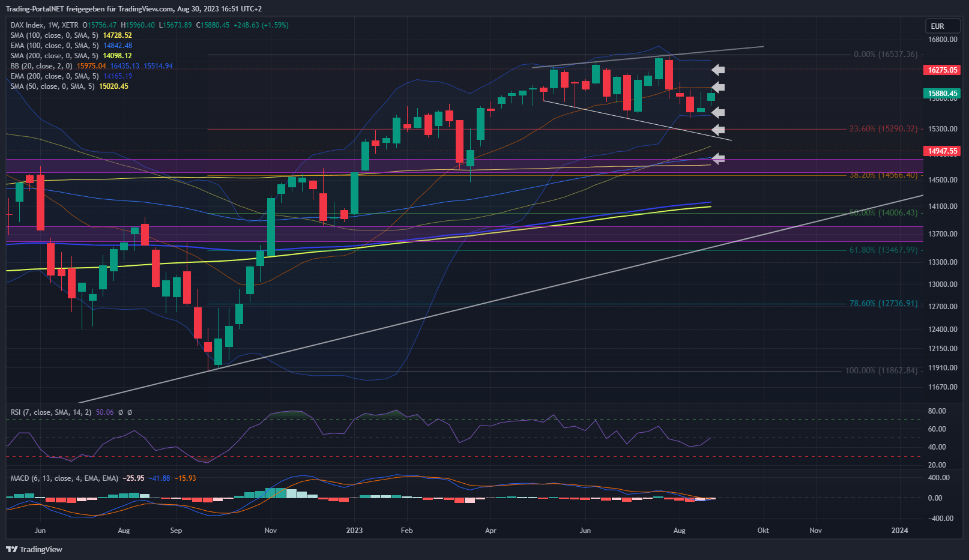Click the red 14947.55 price label
The image size is (969, 560).
pyautogui.click(x=942, y=151)
